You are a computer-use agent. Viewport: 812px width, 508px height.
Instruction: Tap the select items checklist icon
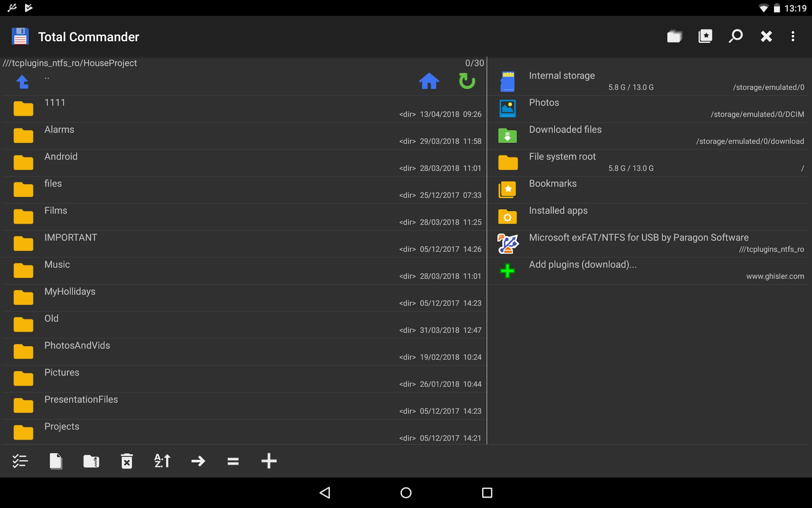click(x=20, y=461)
